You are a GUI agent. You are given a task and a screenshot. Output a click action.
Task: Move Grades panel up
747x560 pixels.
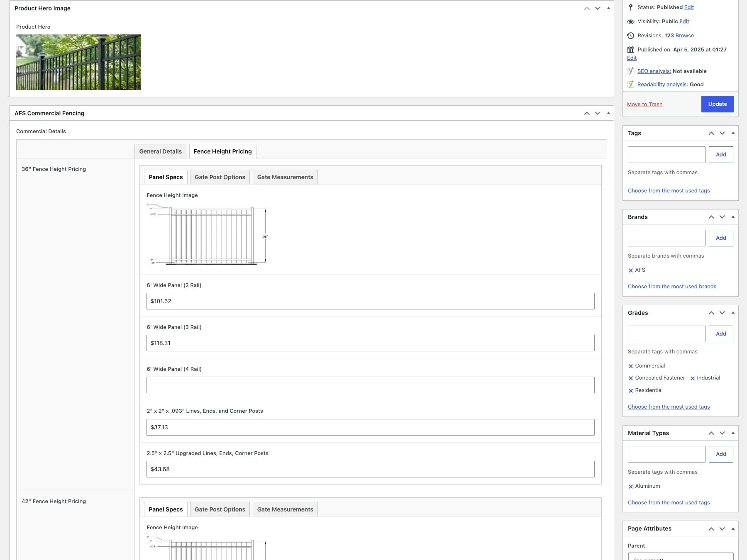(711, 313)
